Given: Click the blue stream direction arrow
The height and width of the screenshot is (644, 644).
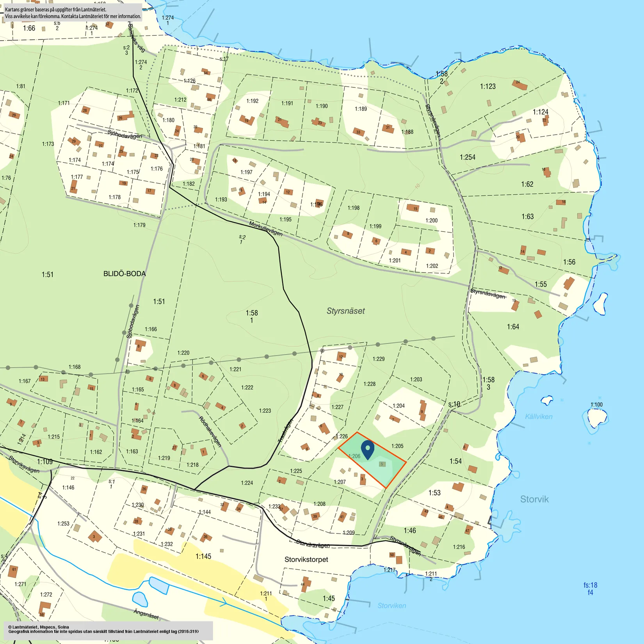Looking at the screenshot, I should click(223, 602).
